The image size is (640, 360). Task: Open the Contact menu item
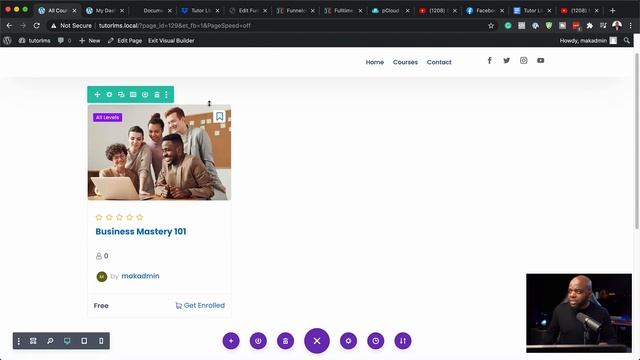point(439,62)
